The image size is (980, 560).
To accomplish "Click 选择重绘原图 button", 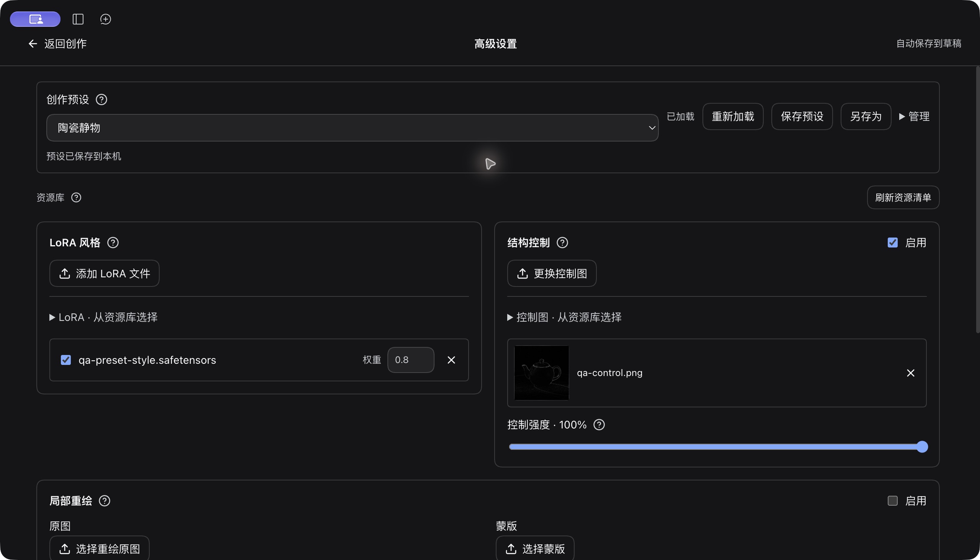I will tap(99, 548).
